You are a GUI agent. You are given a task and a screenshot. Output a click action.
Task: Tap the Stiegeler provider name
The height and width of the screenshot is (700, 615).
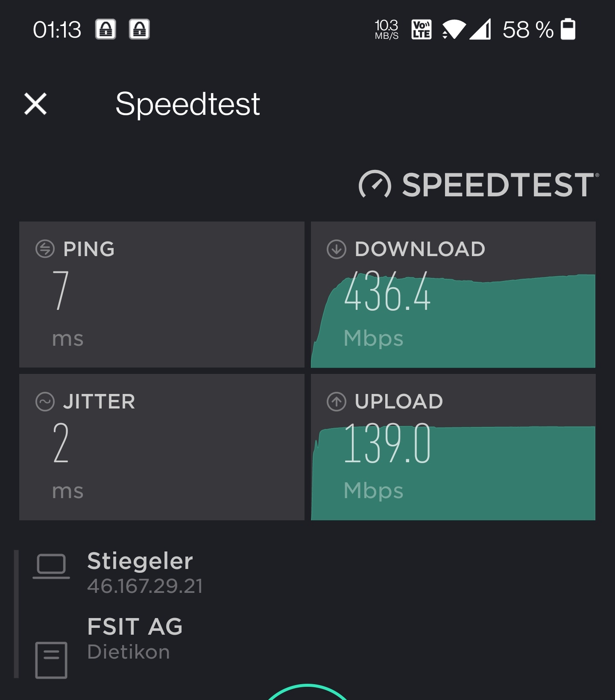point(140,561)
